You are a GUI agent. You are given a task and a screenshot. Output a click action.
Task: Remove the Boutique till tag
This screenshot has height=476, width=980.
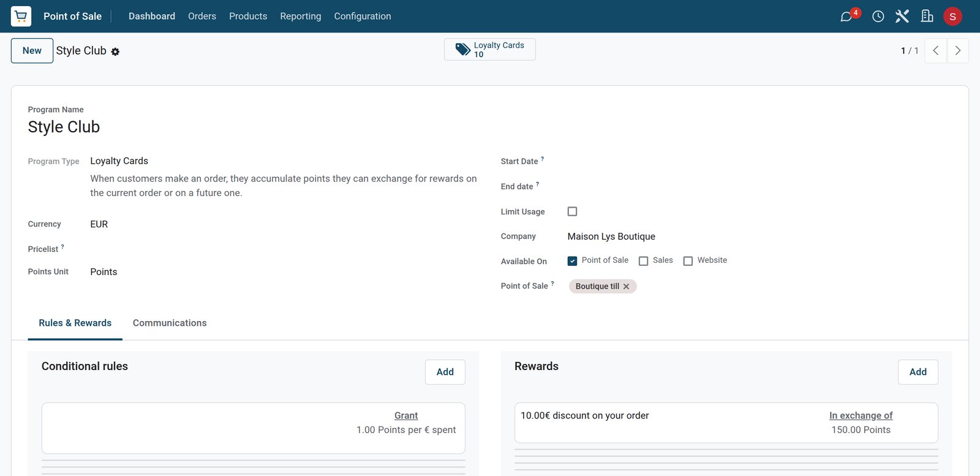[626, 287]
